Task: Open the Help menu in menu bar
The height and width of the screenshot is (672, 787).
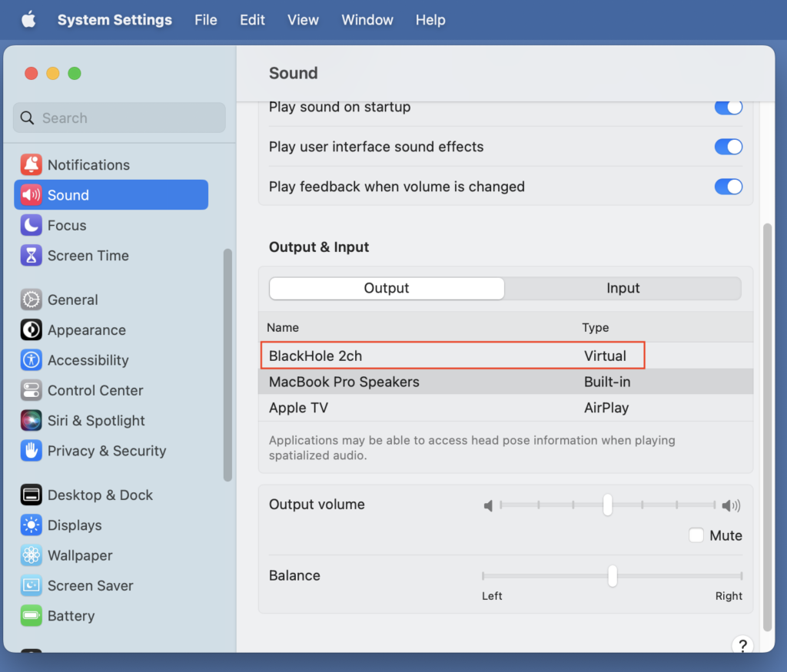Action: click(430, 20)
